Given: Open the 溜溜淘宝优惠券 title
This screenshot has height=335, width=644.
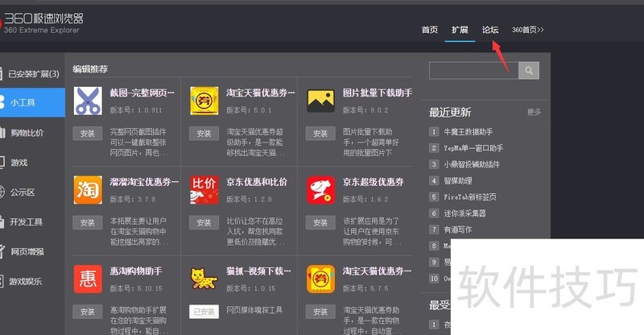Looking at the screenshot, I should coord(144,182).
